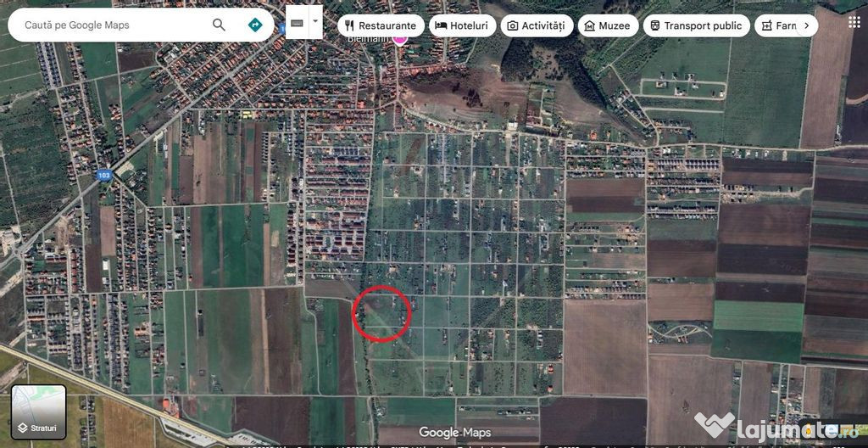Click the Google Maps logo text
Image resolution: width=868 pixels, height=448 pixels.
pos(454,433)
